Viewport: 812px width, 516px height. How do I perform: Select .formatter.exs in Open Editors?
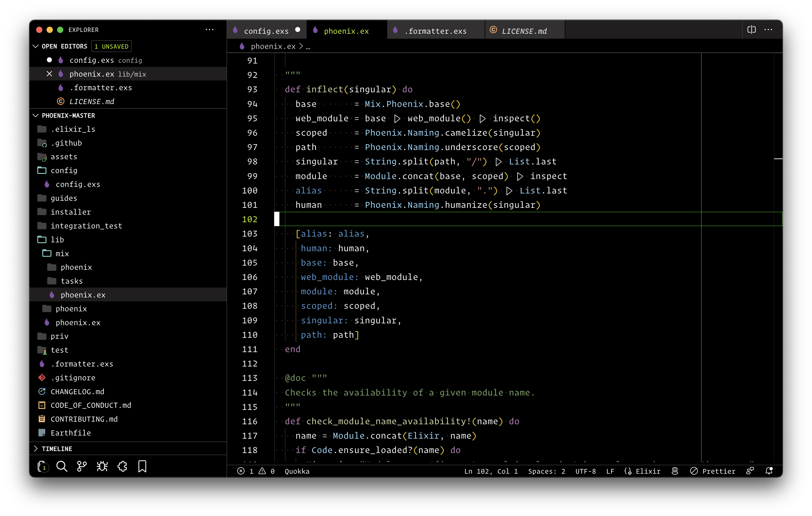[x=128, y=88]
